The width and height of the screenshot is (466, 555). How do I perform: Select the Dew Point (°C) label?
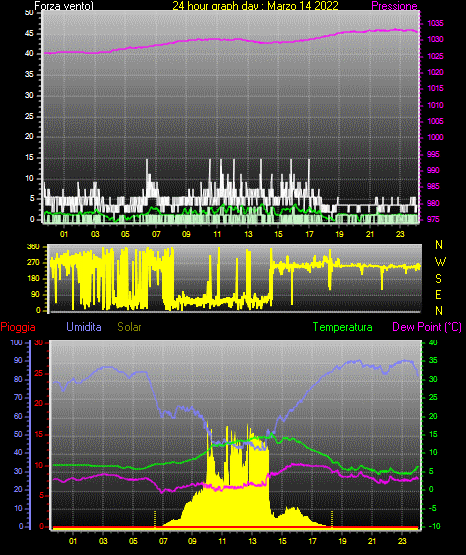[427, 327]
